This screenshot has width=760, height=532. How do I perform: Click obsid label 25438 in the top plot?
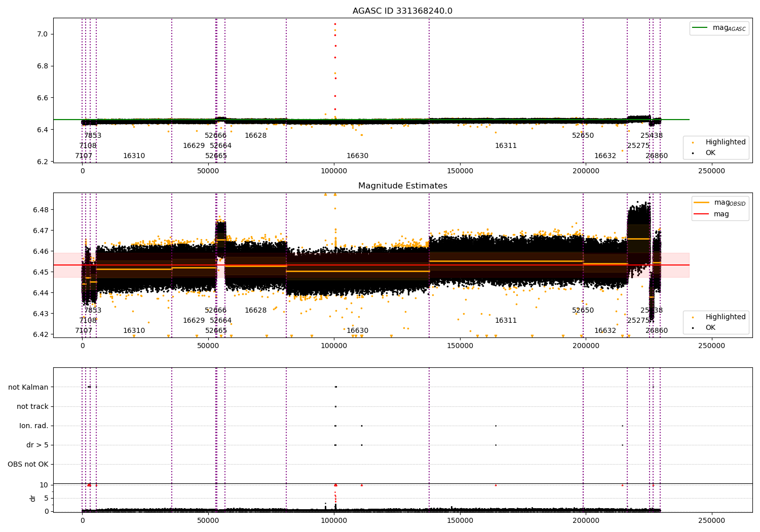(x=651, y=136)
